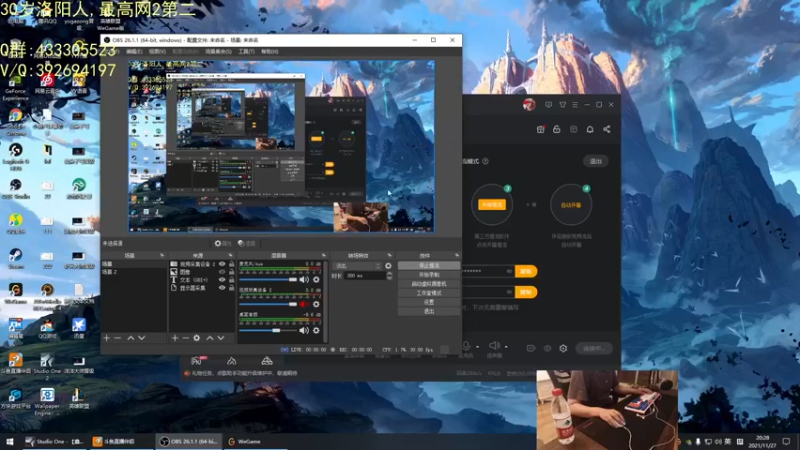Click the help icon beside 模式 in Douyu window

point(485,161)
